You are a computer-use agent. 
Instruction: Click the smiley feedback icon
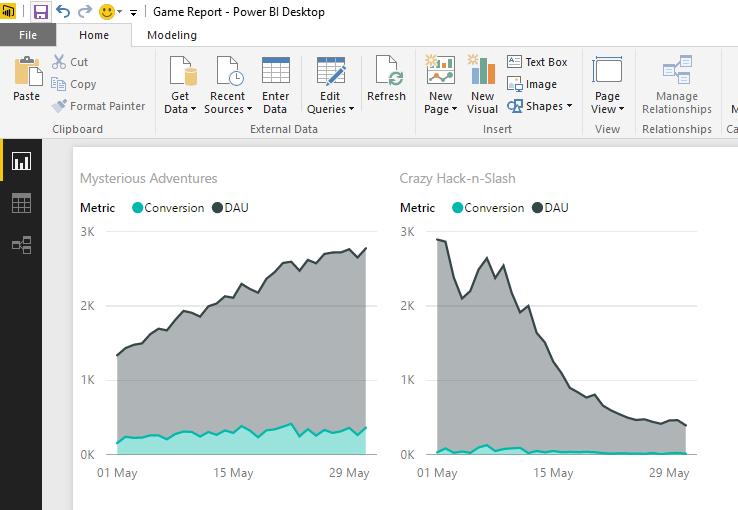[x=107, y=12]
